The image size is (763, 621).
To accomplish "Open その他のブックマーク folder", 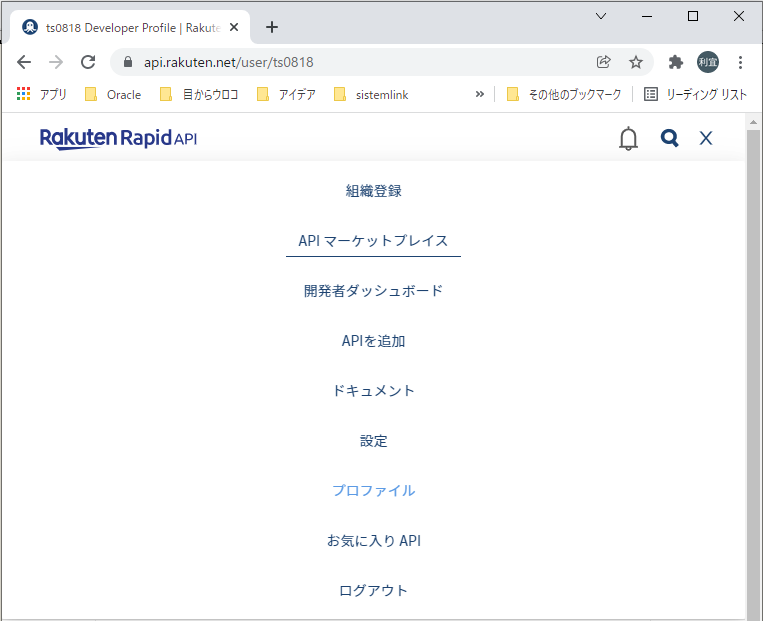I will pyautogui.click(x=564, y=94).
